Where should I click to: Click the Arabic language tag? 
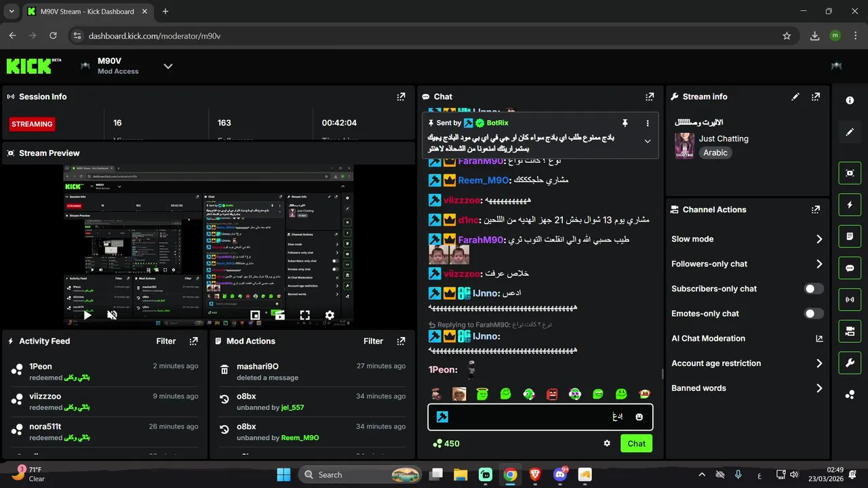715,153
